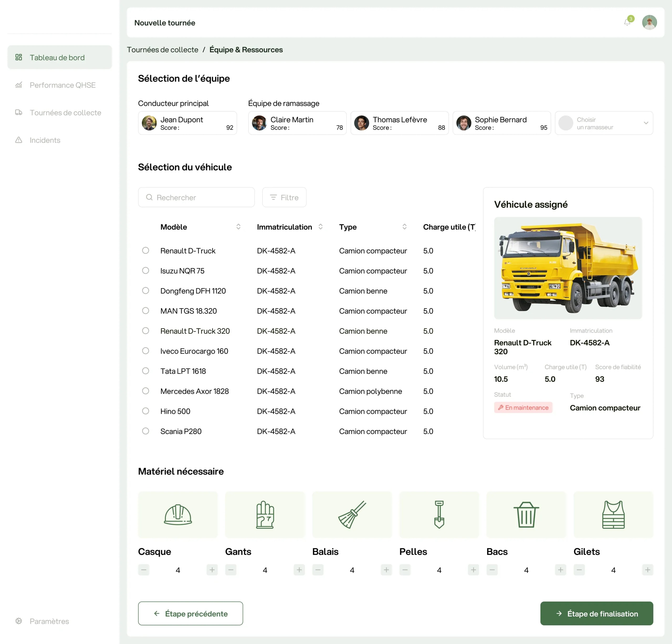Go to Tableau de bord in sidebar

(x=60, y=57)
